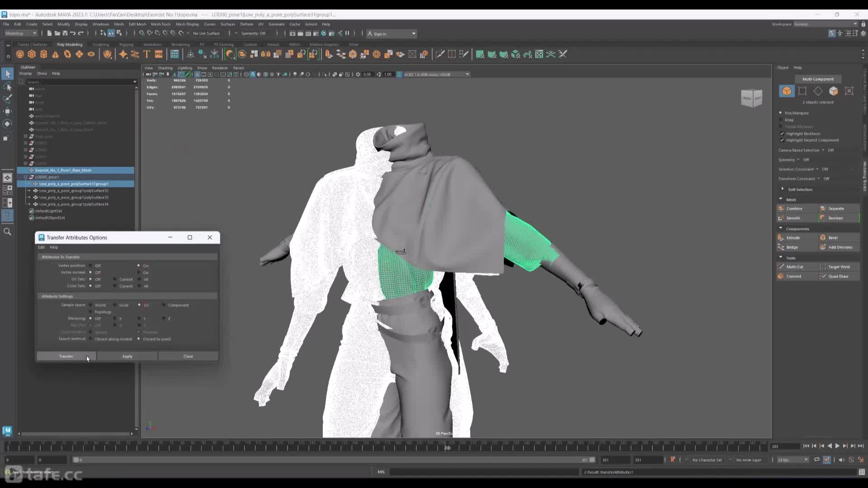This screenshot has width=868, height=488.
Task: Click the Combine mesh tool
Action: coord(797,208)
